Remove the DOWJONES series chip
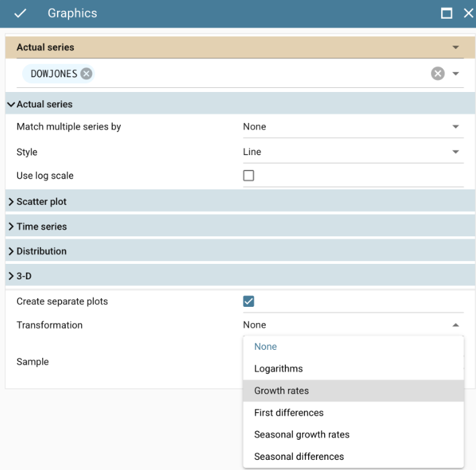This screenshot has width=476, height=470. [86, 74]
